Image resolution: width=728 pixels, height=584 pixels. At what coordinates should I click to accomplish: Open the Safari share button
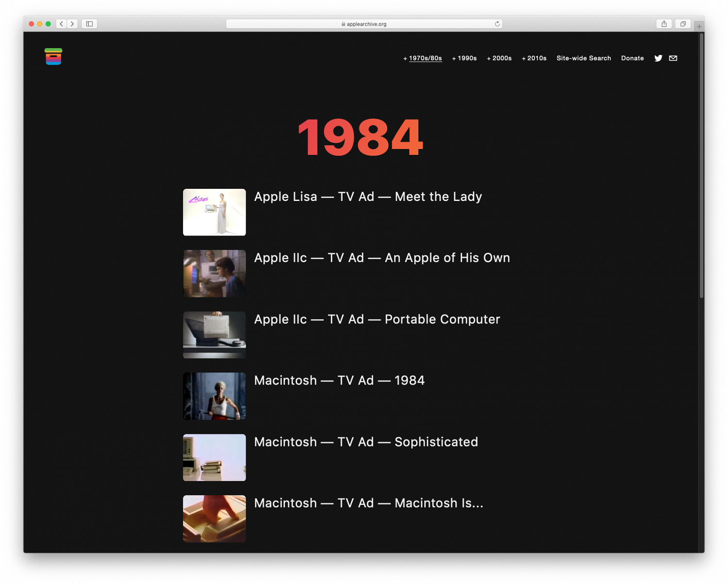664,24
